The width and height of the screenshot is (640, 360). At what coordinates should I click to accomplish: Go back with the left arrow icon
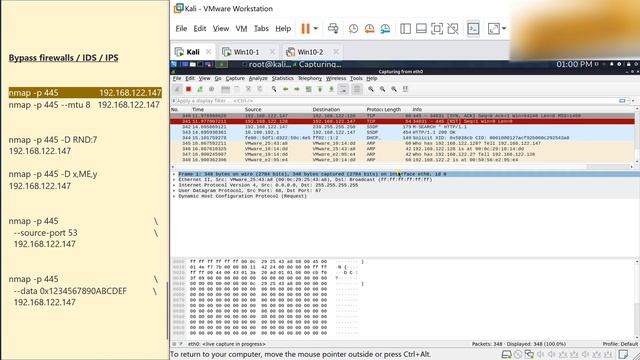click(285, 89)
